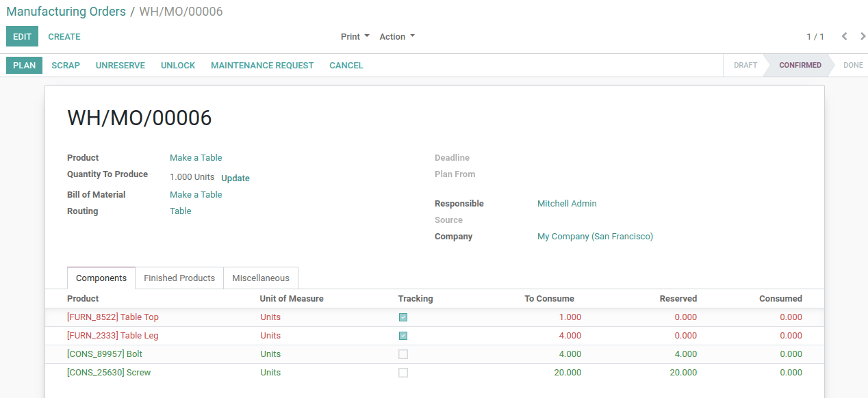The image size is (868, 398).
Task: Open Maintenance Request
Action: 262,65
